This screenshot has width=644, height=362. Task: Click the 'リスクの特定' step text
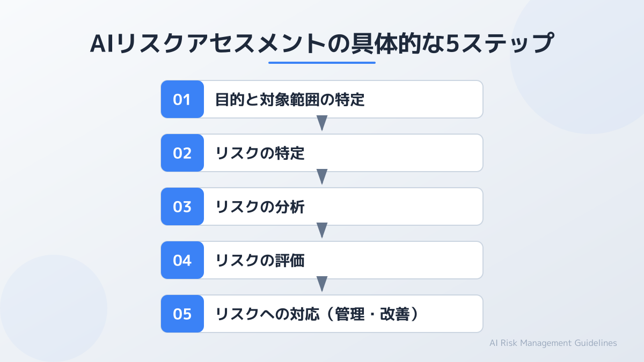(x=260, y=153)
